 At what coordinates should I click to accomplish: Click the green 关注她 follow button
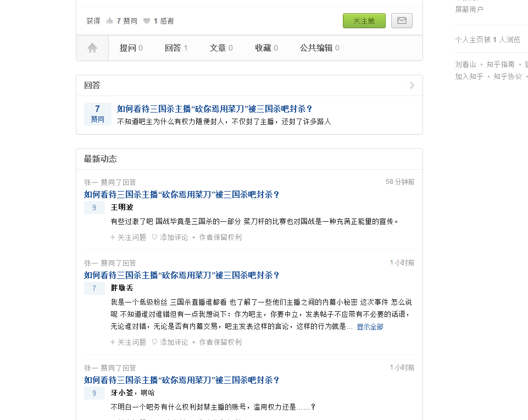click(x=364, y=20)
